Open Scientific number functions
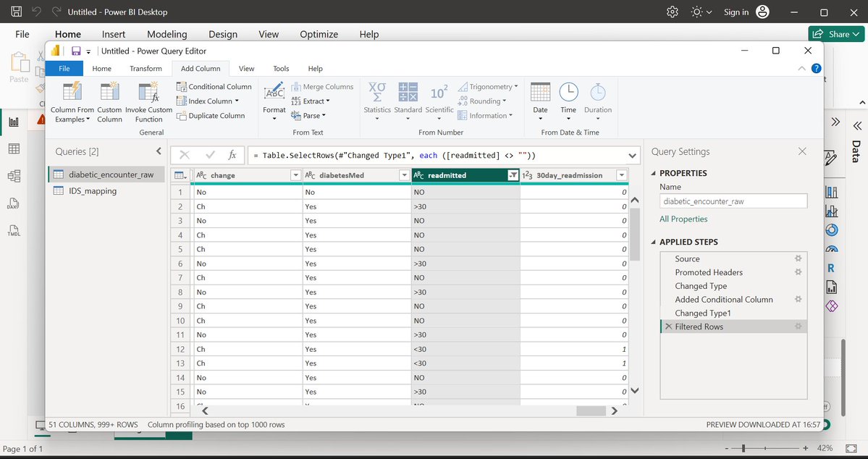Viewport: 868px width, 459px height. tap(439, 102)
